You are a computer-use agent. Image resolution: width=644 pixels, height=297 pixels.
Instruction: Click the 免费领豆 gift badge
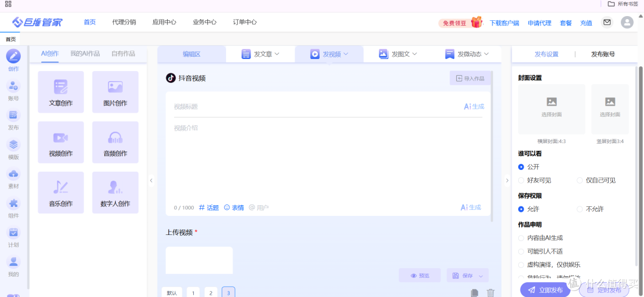[460, 23]
